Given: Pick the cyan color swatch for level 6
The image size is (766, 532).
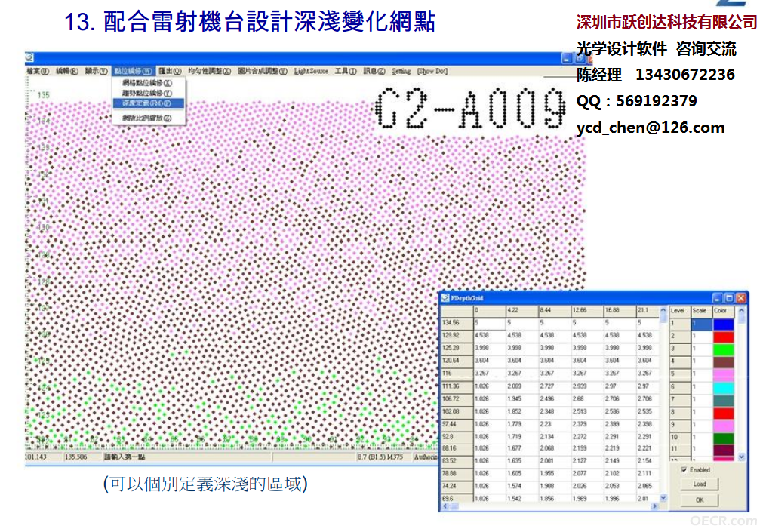Looking at the screenshot, I should coord(724,387).
